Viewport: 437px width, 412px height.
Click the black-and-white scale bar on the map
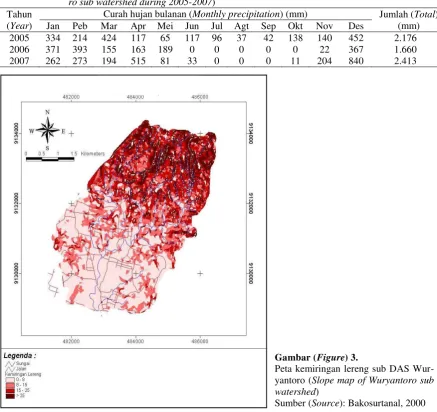coord(50,159)
